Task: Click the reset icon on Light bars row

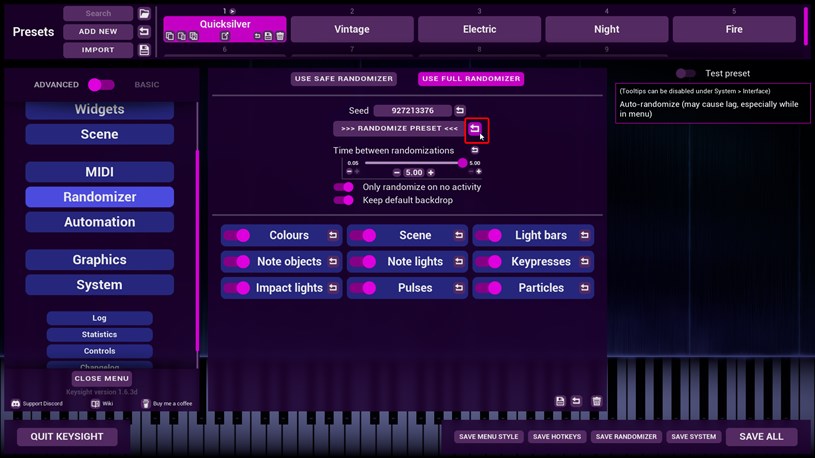Action: tap(585, 235)
